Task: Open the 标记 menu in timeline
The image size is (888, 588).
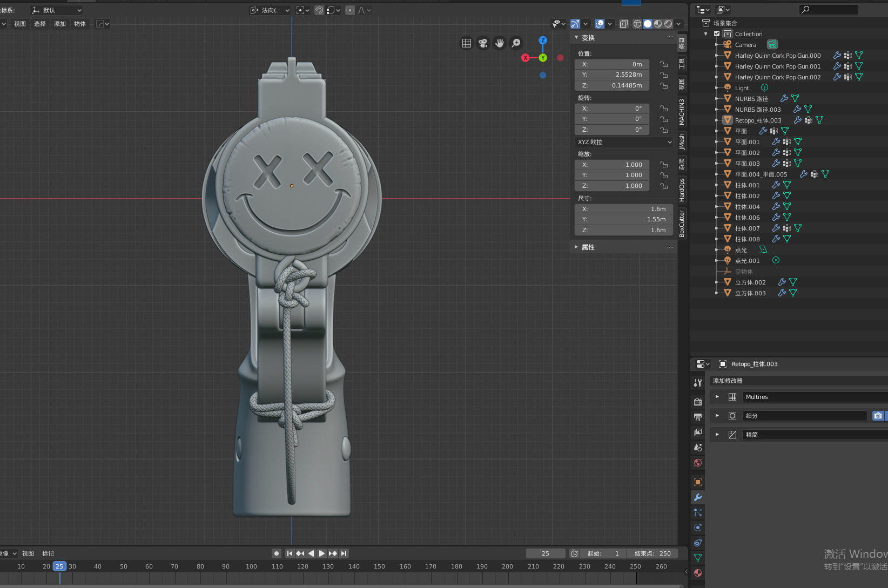Action: tap(48, 553)
